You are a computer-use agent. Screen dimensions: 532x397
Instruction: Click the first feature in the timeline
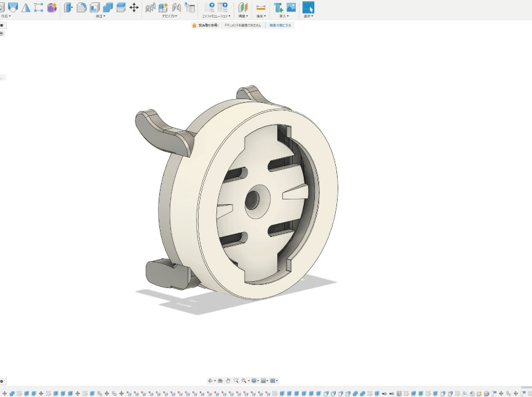(5, 393)
